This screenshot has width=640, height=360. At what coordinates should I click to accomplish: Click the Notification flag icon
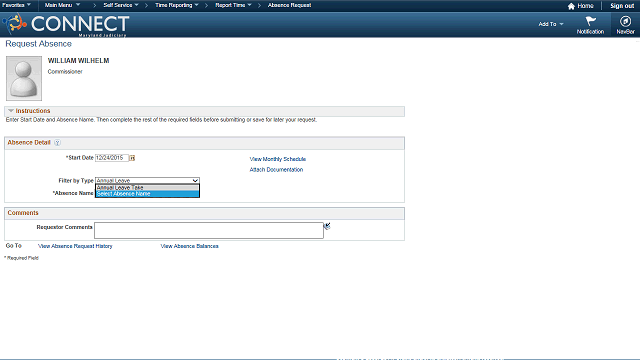click(590, 21)
